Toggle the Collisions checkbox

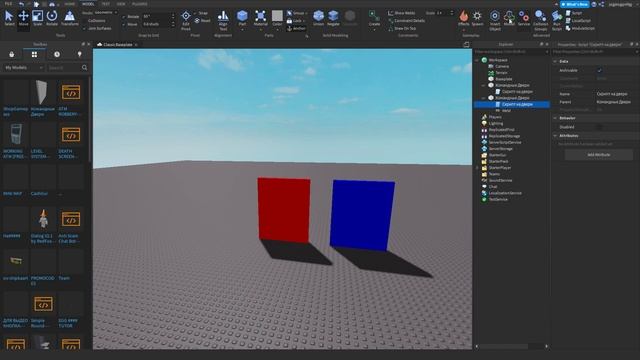coord(84,21)
